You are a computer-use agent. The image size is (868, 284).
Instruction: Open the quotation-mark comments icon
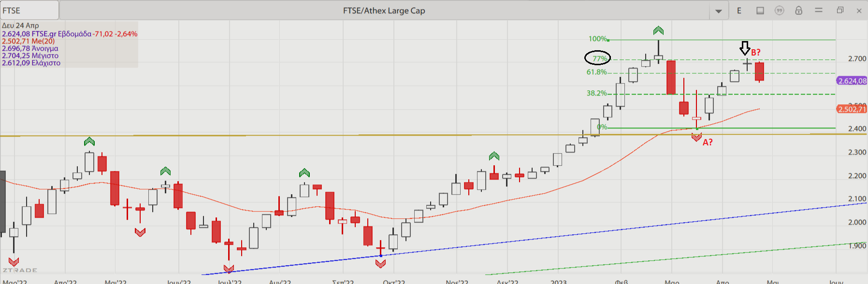(x=780, y=11)
